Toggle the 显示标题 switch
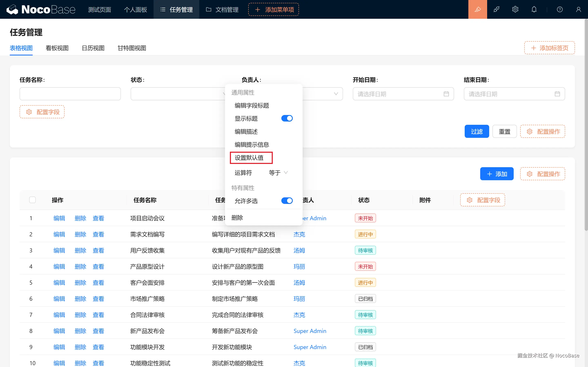 287,118
